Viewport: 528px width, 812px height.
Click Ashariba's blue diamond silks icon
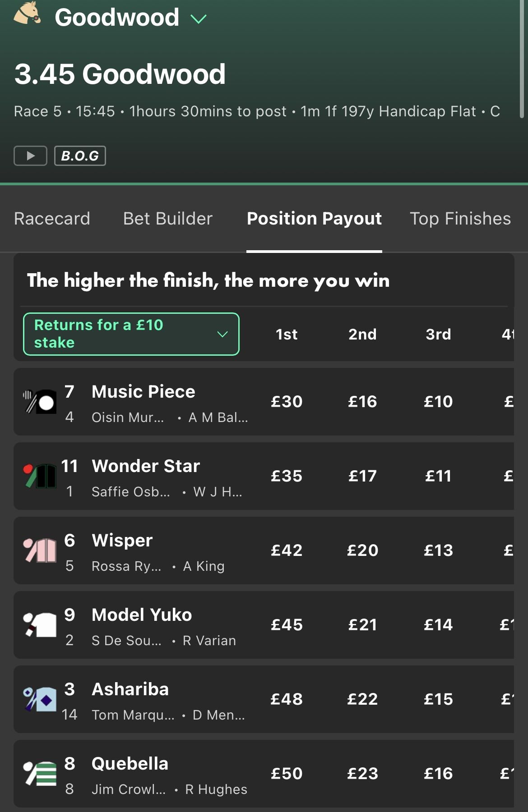[40, 699]
